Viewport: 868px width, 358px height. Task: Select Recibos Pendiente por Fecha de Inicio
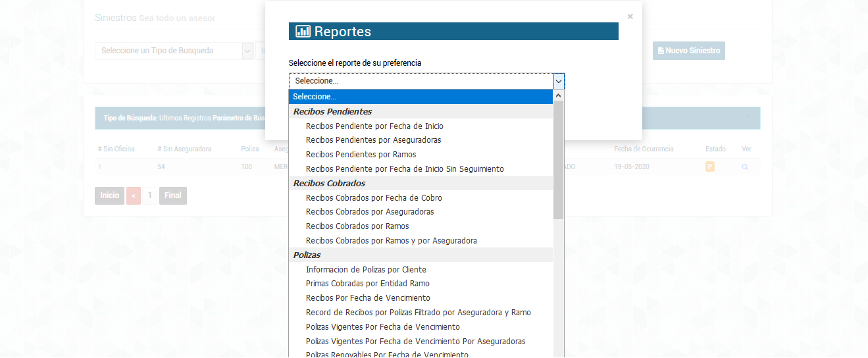click(x=379, y=126)
